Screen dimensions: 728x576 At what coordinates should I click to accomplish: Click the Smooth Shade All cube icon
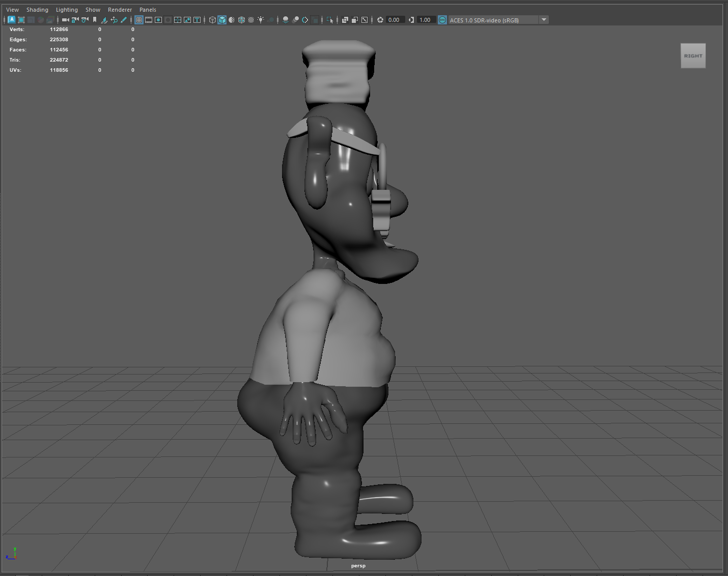click(x=222, y=20)
